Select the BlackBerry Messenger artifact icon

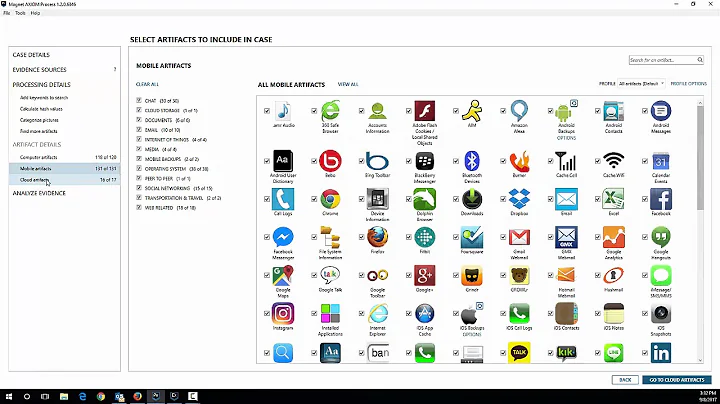pyautogui.click(x=425, y=161)
